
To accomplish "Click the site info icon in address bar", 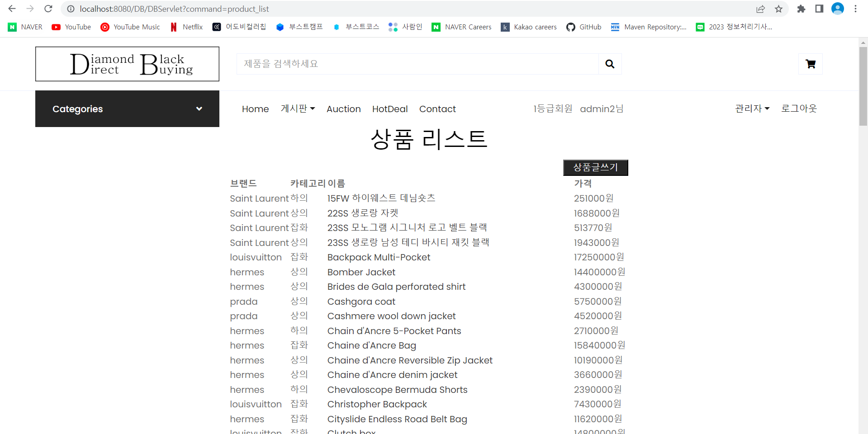I will [71, 9].
